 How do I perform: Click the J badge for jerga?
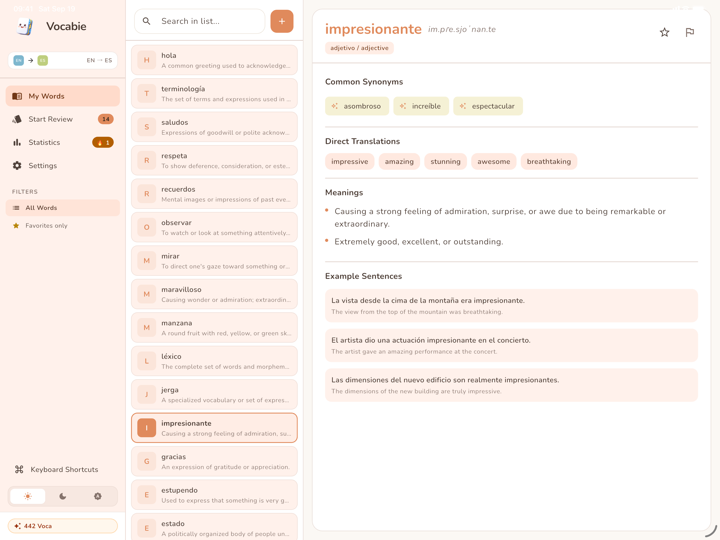tap(146, 394)
